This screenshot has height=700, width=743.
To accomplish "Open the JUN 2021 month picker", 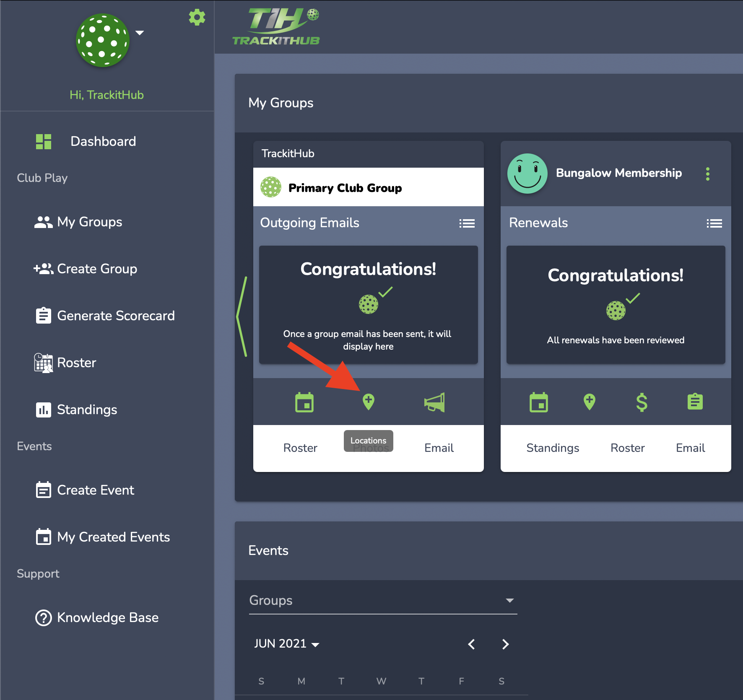I will coord(287,643).
